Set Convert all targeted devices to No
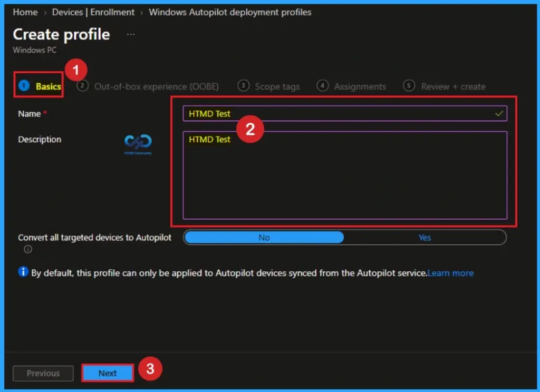This screenshot has height=392, width=540. 264,238
